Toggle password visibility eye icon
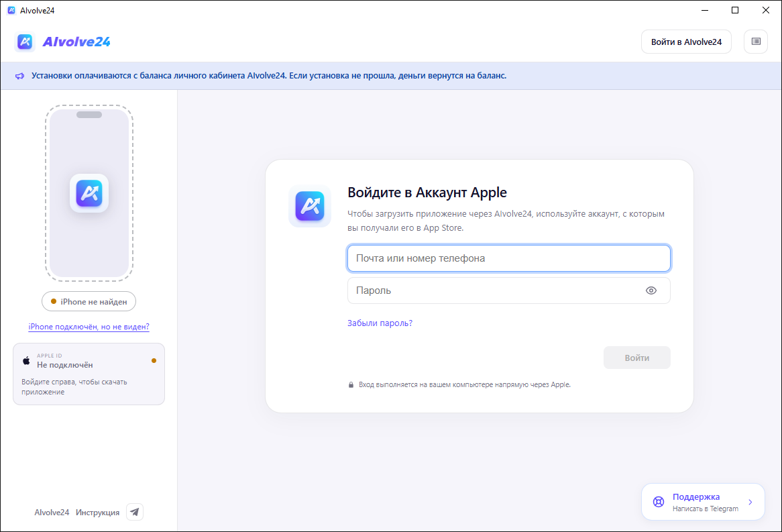The image size is (782, 532). [x=651, y=290]
